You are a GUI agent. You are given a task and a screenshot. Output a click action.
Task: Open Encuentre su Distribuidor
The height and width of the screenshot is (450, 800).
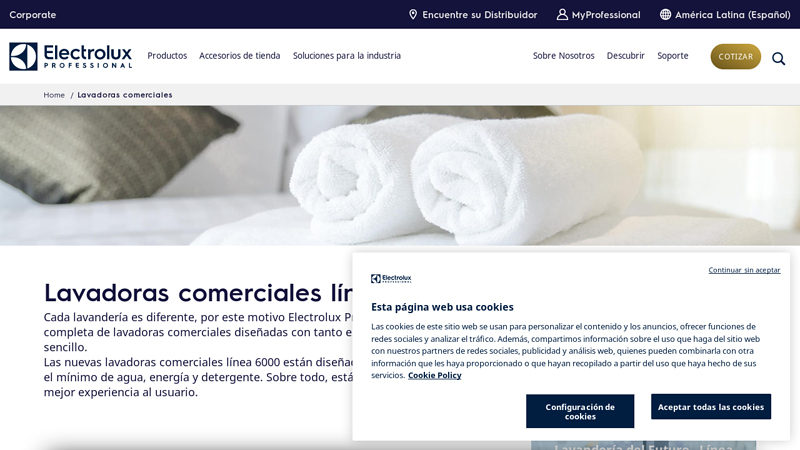(480, 15)
